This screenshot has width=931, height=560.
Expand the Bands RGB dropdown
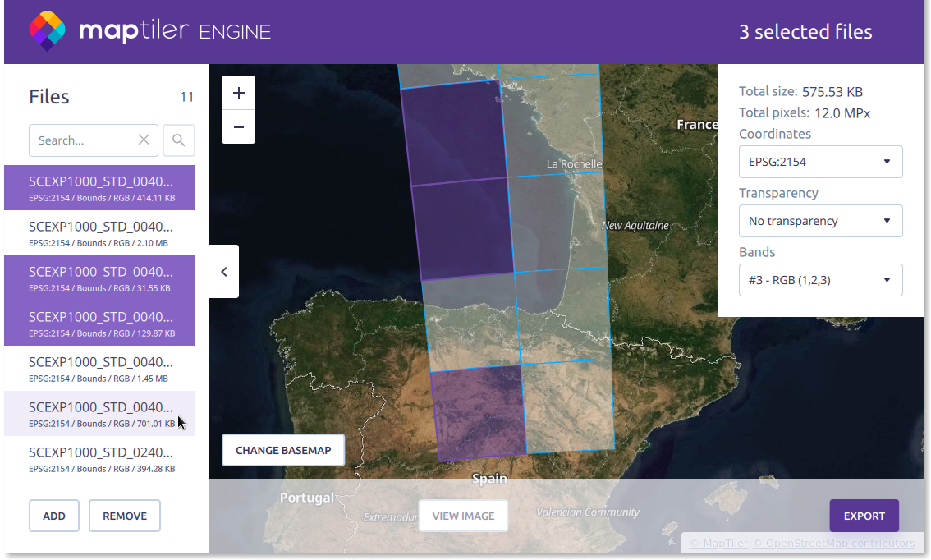pyautogui.click(x=820, y=280)
